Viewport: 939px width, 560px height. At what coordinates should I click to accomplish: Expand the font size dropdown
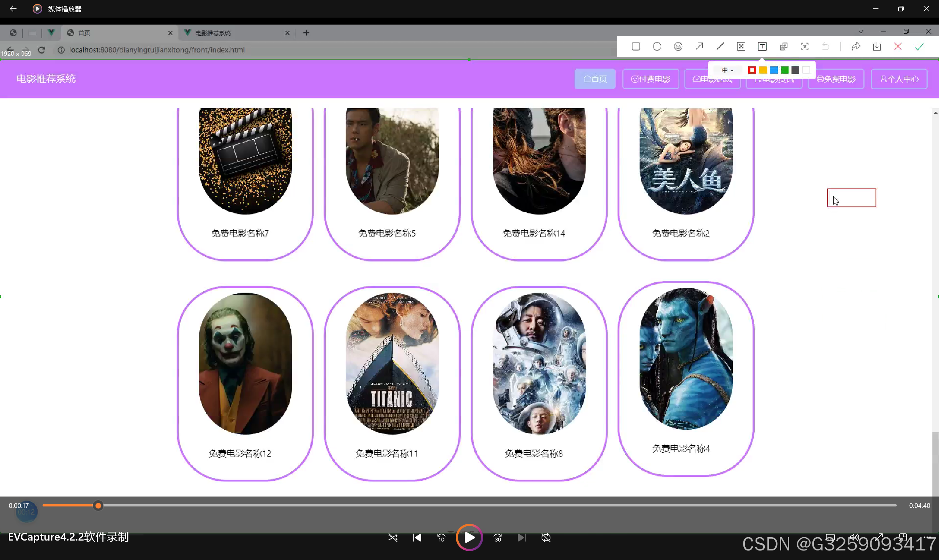(728, 70)
